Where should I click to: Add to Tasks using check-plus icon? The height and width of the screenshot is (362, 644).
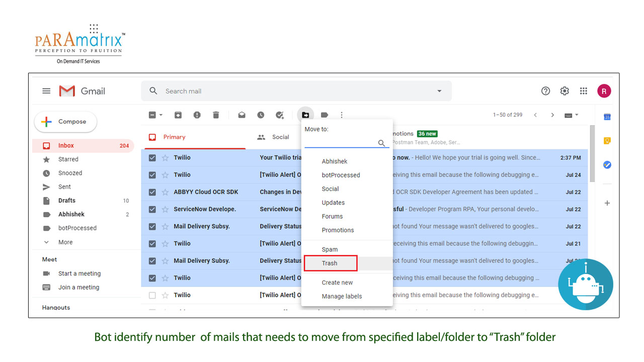click(280, 115)
